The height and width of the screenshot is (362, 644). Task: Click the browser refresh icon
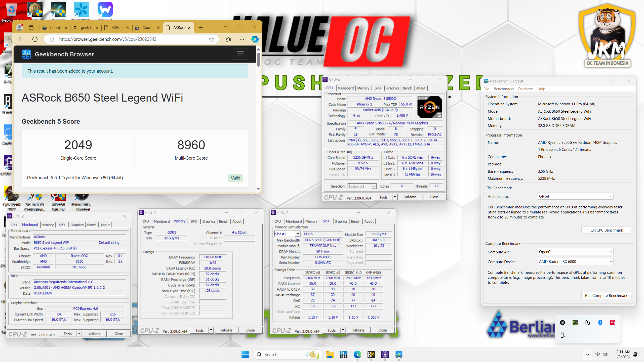pyautogui.click(x=35, y=39)
